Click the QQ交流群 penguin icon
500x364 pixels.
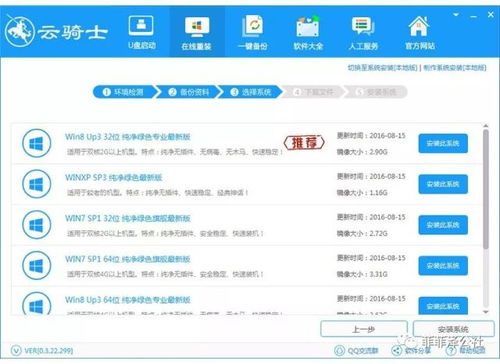[339, 351]
